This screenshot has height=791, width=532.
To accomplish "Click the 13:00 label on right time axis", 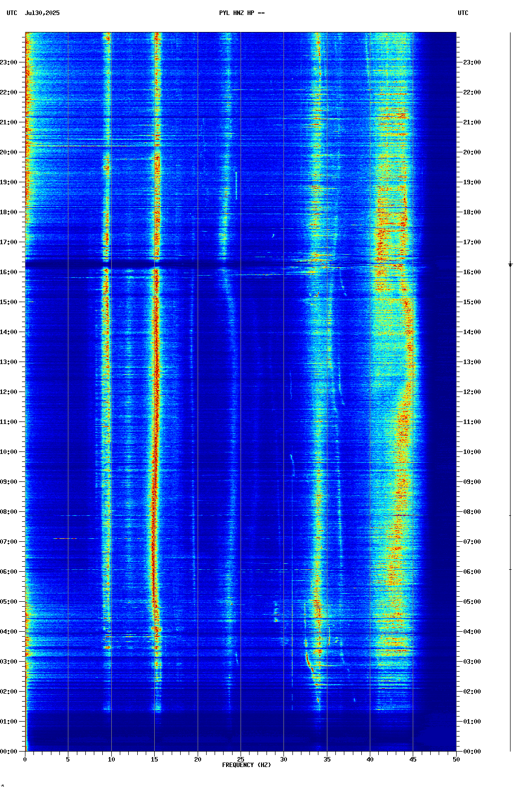I will 472,362.
